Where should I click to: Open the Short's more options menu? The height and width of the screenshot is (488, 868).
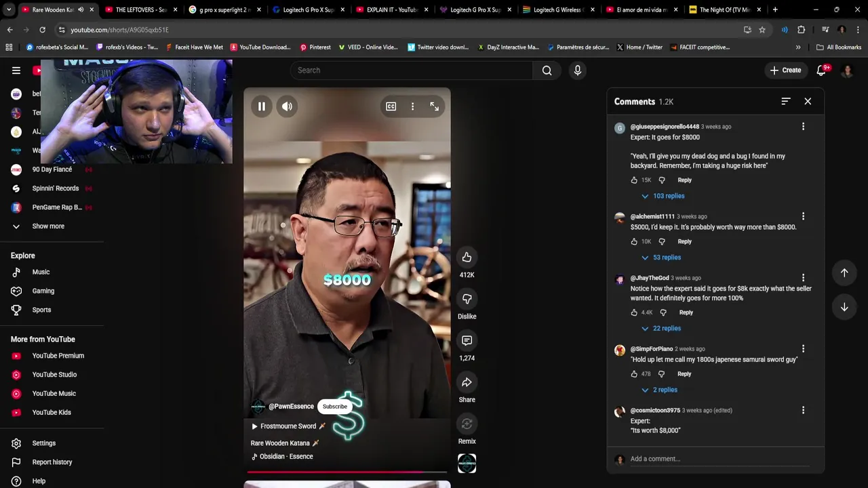coord(412,106)
